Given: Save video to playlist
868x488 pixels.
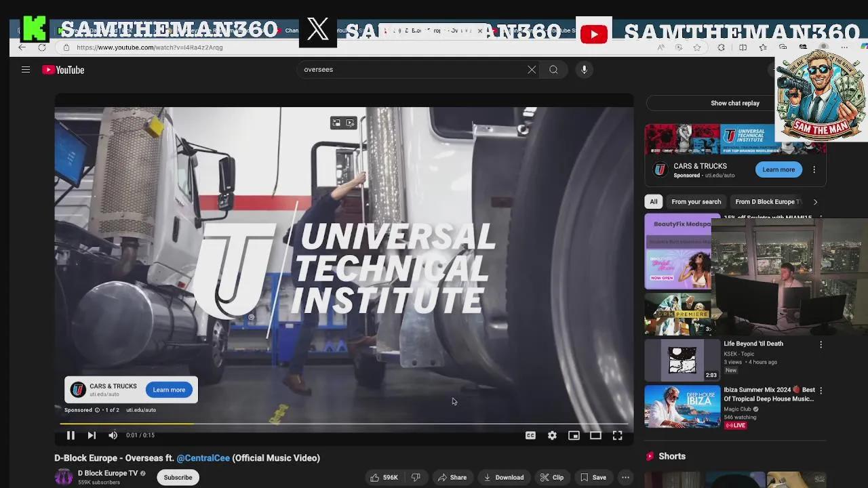Looking at the screenshot, I should (x=593, y=477).
